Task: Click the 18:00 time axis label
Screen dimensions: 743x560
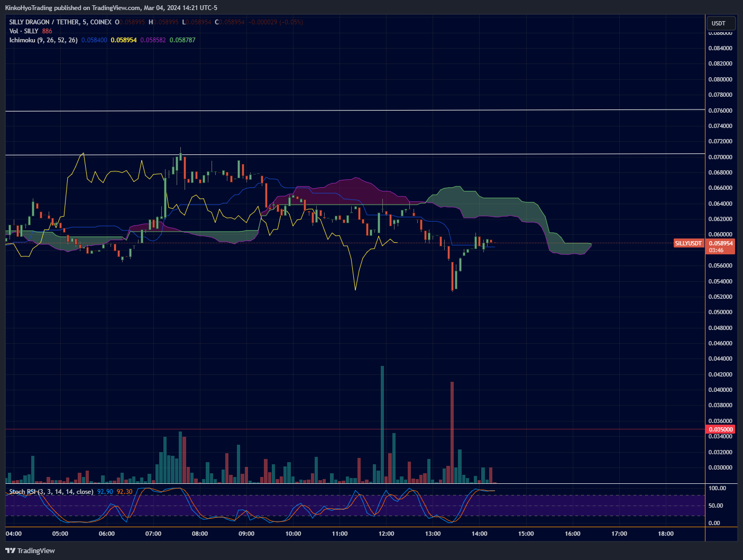Action: coord(665,534)
